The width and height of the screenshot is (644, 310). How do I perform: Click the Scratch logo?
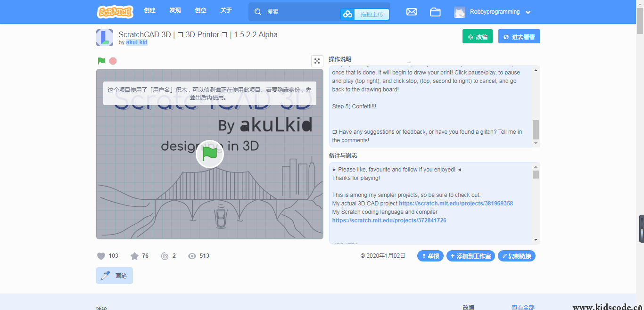click(115, 11)
